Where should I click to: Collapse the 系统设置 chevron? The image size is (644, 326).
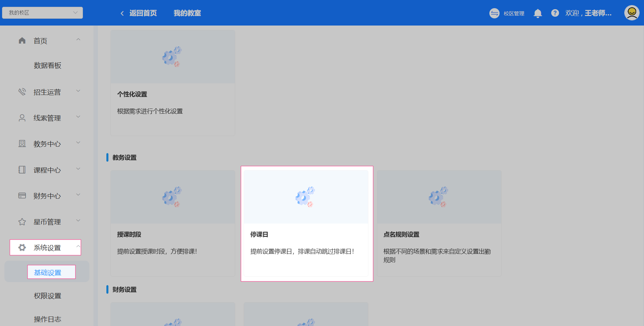[78, 246]
